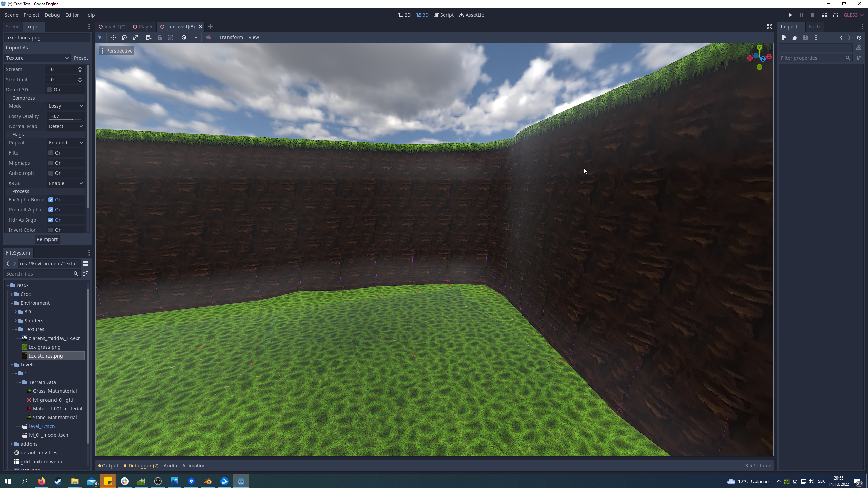Image resolution: width=868 pixels, height=488 pixels.
Task: Open the Repeat flag dropdown
Action: coord(66,143)
